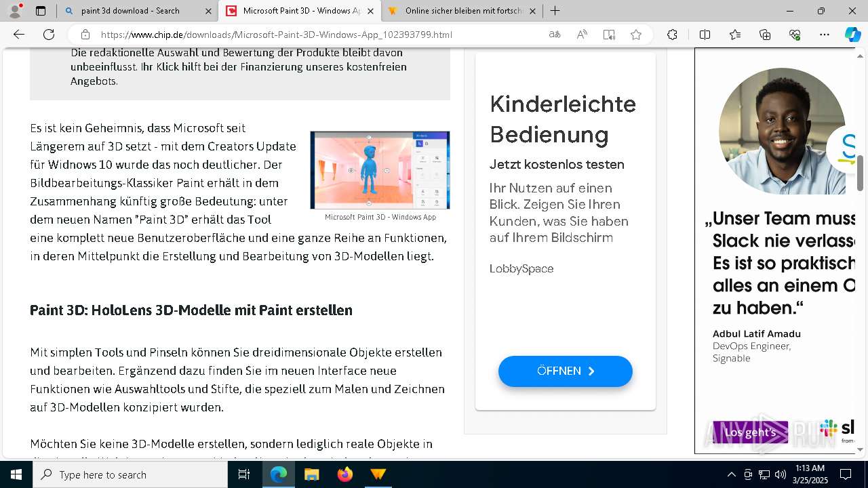
Task: Click the ÖFFNEN button in the ad
Action: pos(565,371)
